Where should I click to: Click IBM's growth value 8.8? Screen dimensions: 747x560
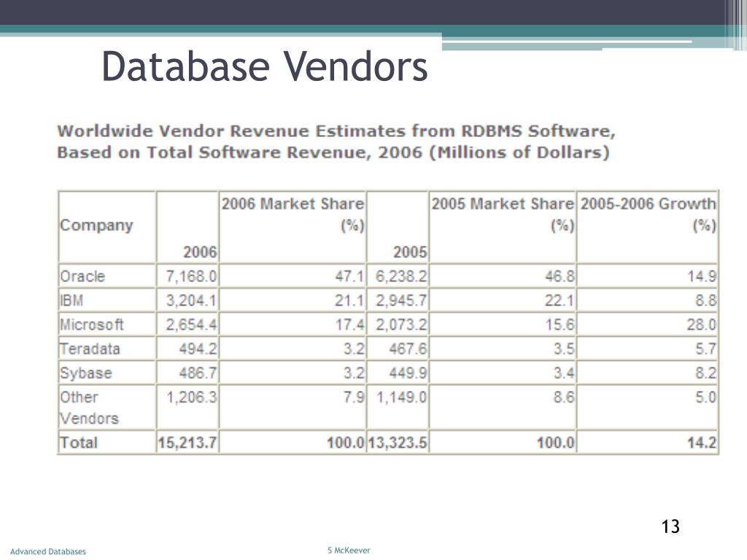coord(706,300)
